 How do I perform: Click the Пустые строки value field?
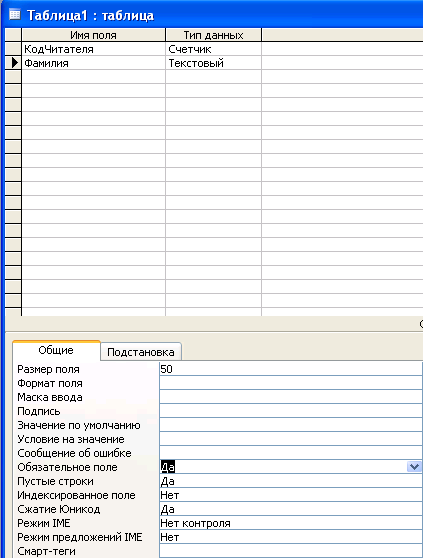(291, 481)
